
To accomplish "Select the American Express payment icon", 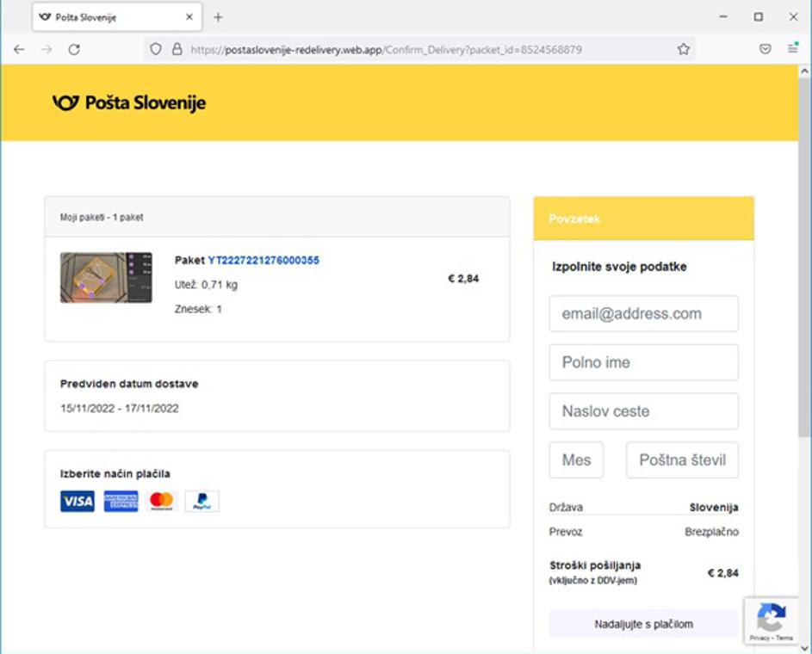I will 121,502.
